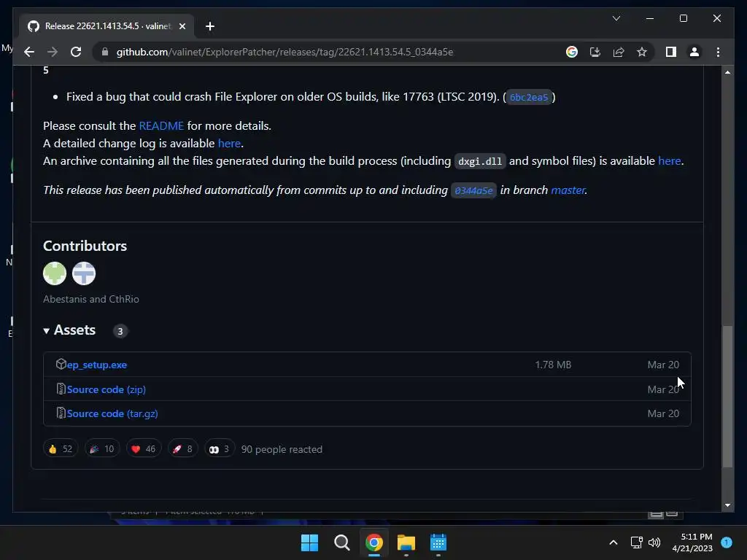
Task: Open the Chrome profile menu
Action: [x=694, y=52]
